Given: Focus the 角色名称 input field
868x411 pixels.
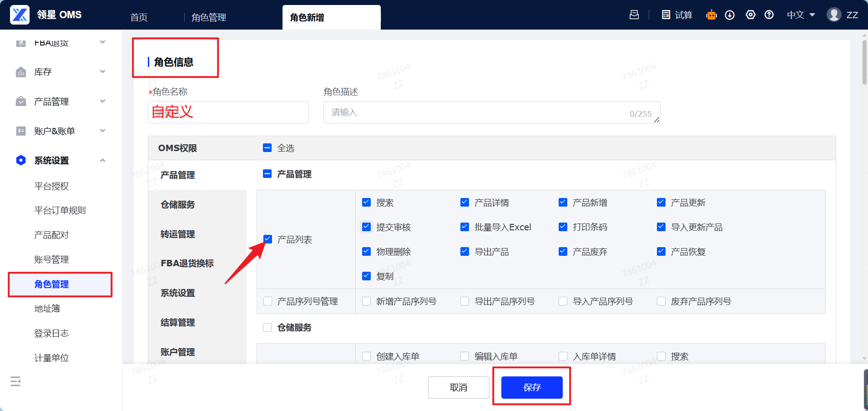Looking at the screenshot, I should pos(228,112).
